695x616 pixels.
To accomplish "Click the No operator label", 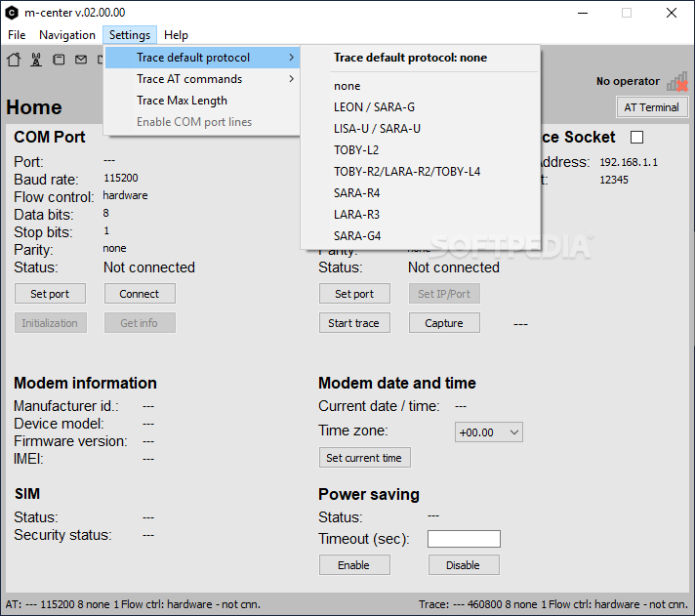I will 628,81.
